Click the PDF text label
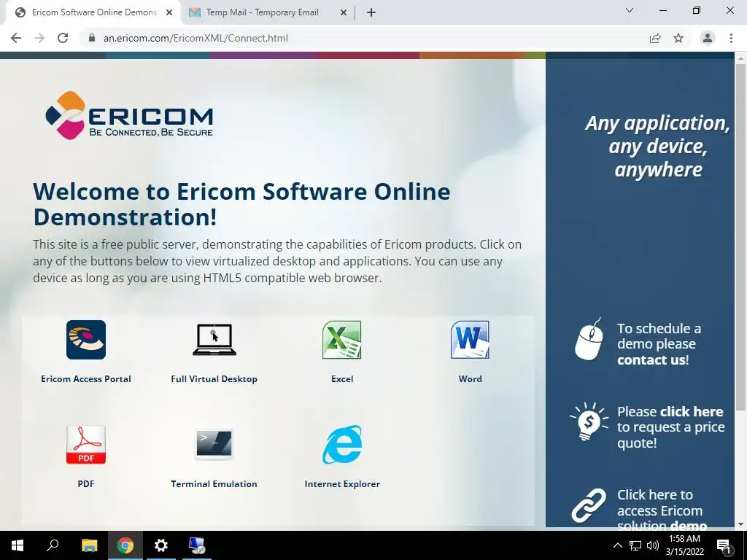This screenshot has height=560, width=747. (86, 484)
